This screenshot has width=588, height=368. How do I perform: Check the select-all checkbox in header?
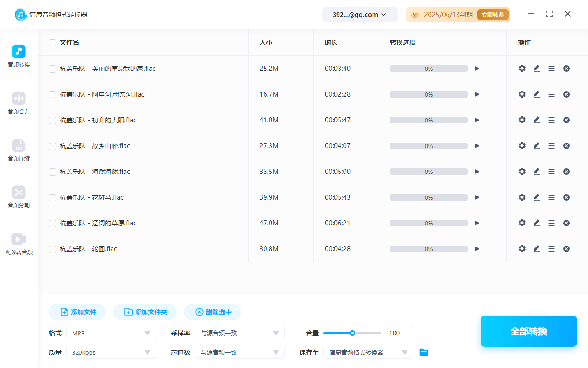click(x=52, y=42)
